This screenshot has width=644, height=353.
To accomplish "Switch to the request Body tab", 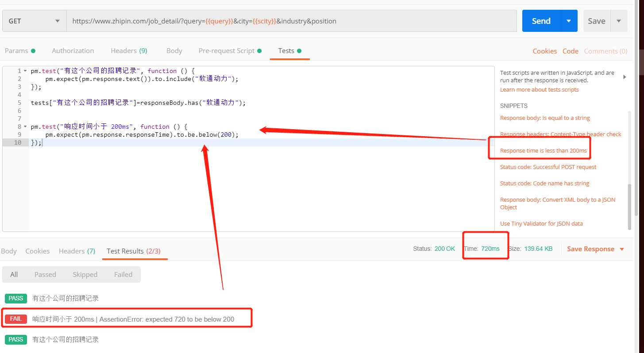I will [174, 51].
